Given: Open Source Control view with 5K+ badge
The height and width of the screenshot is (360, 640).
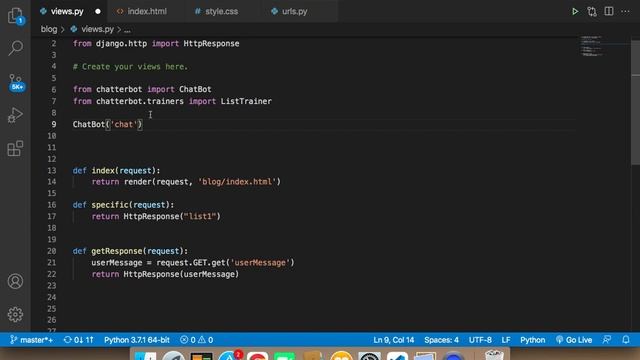Looking at the screenshot, I should click(x=16, y=82).
